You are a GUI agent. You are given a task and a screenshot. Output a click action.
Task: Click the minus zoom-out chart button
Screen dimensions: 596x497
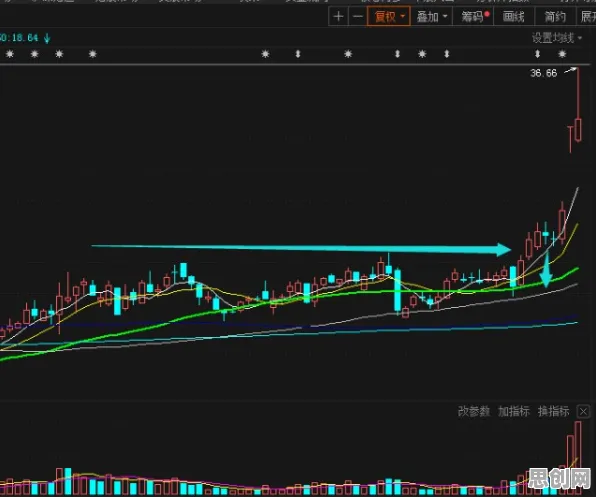(x=358, y=17)
